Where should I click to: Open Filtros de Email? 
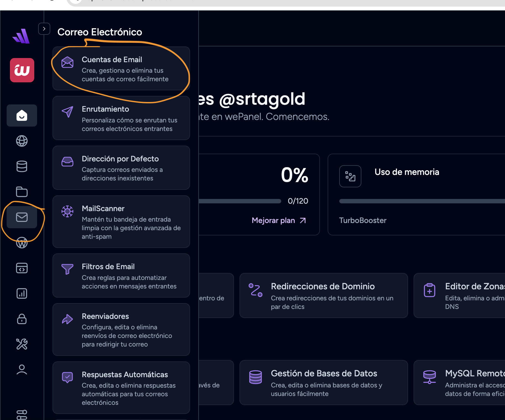pos(121,275)
